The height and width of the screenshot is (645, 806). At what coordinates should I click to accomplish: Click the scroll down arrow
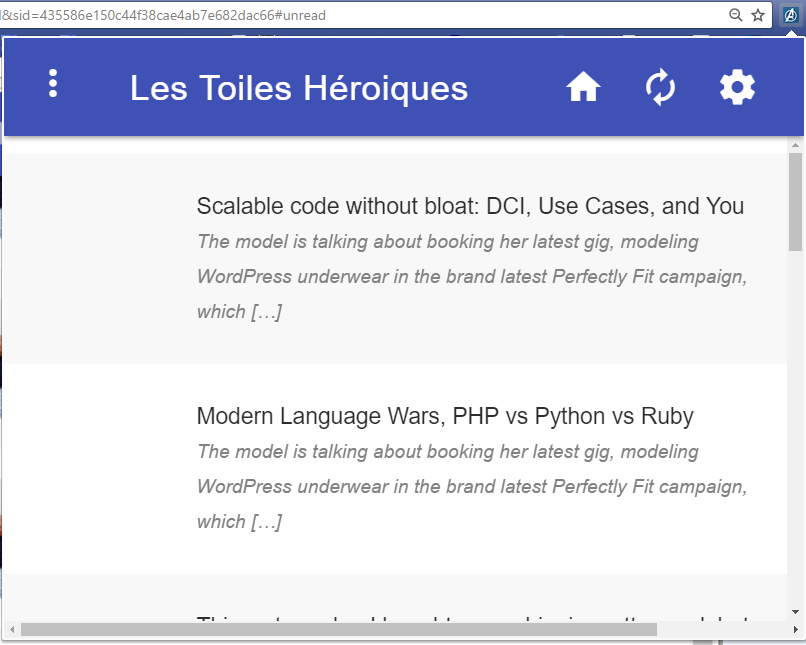pos(795,611)
